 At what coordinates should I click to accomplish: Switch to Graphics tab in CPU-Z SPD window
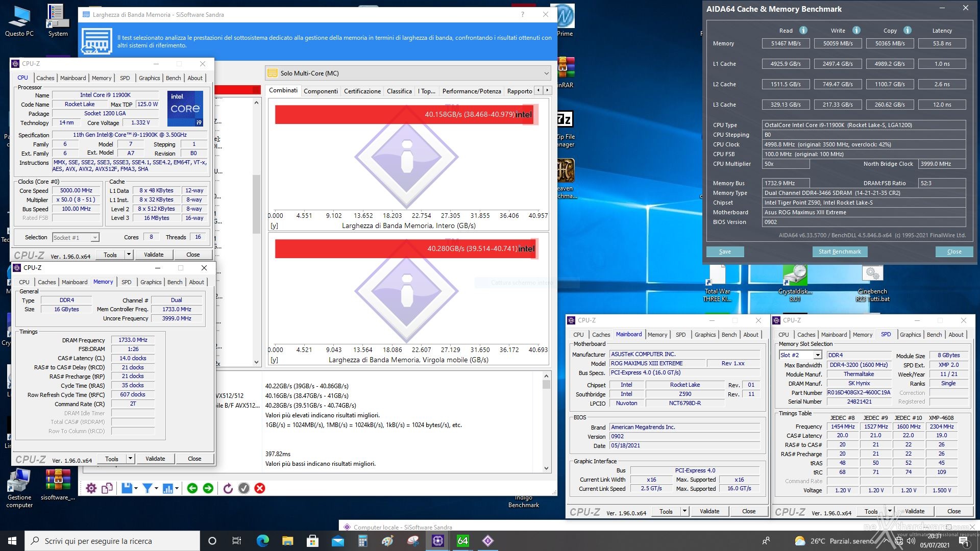click(x=910, y=335)
